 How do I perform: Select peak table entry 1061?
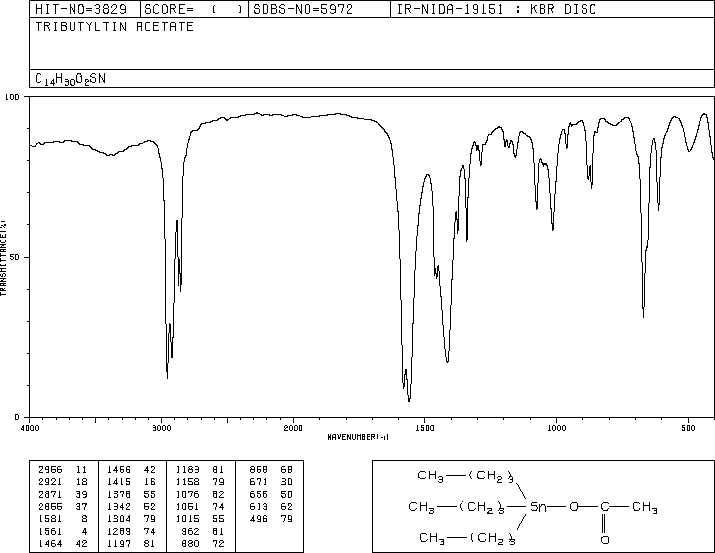coord(187,506)
